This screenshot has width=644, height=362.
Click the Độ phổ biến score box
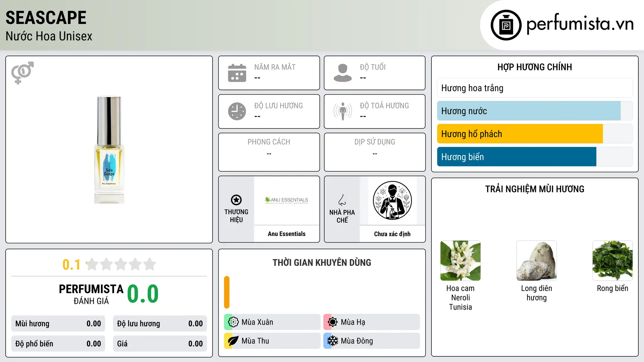[x=58, y=344]
